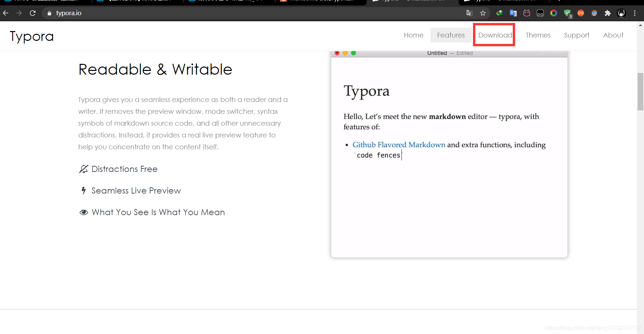Open the green shield adblock extension
644x334 pixels.
coord(568,14)
